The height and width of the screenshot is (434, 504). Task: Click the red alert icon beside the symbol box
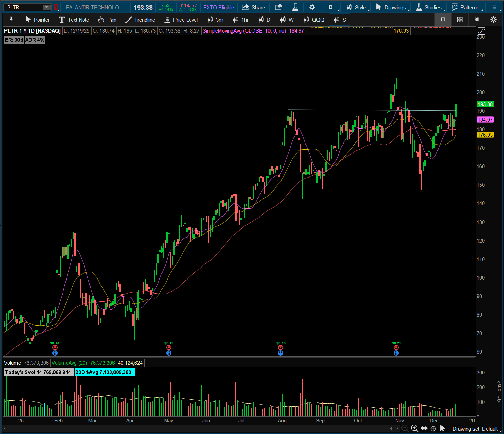pos(56,7)
